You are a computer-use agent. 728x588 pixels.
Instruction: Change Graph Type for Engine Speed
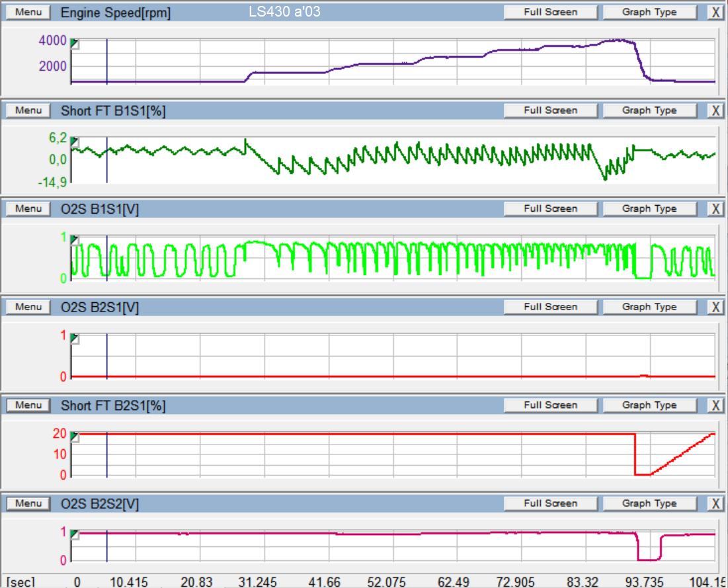(649, 12)
